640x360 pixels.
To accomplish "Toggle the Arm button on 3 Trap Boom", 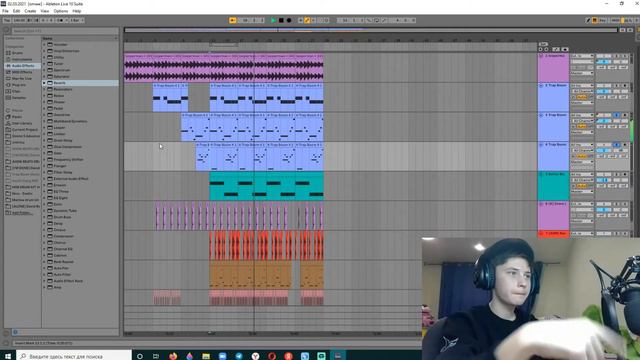I will [624, 116].
